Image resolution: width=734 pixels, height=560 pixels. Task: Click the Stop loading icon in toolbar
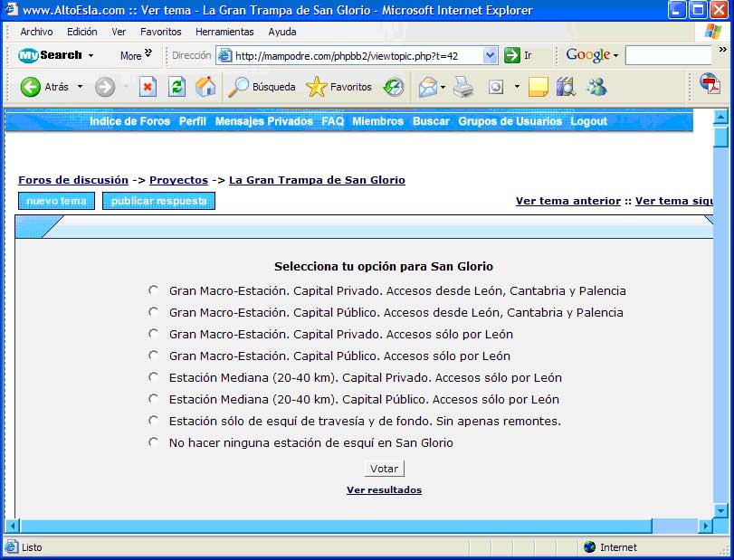coord(148,87)
